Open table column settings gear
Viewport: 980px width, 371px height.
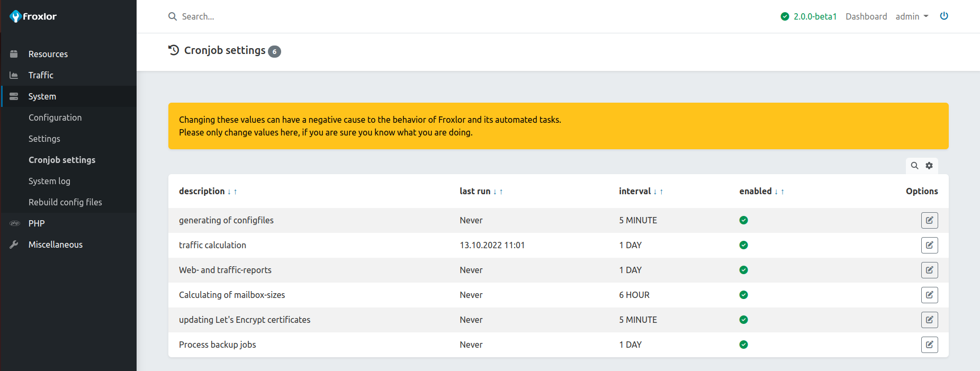tap(929, 166)
